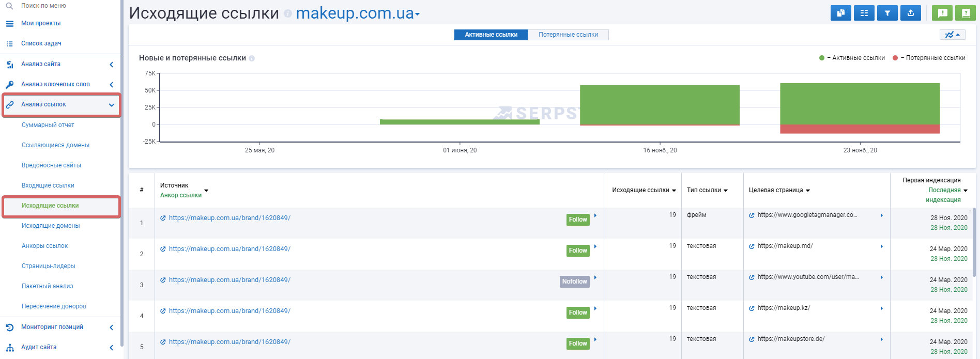
Task: Open the green help book button
Action: [x=965, y=13]
